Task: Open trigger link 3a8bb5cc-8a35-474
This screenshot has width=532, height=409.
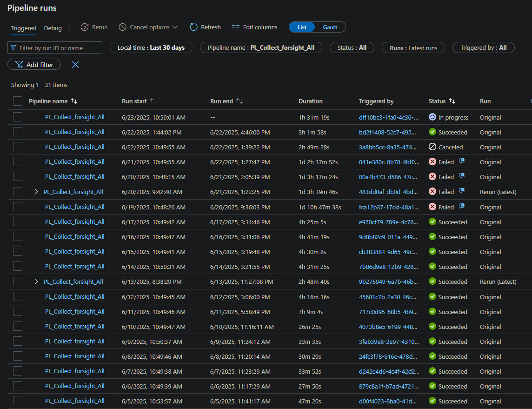Action: [388, 148]
